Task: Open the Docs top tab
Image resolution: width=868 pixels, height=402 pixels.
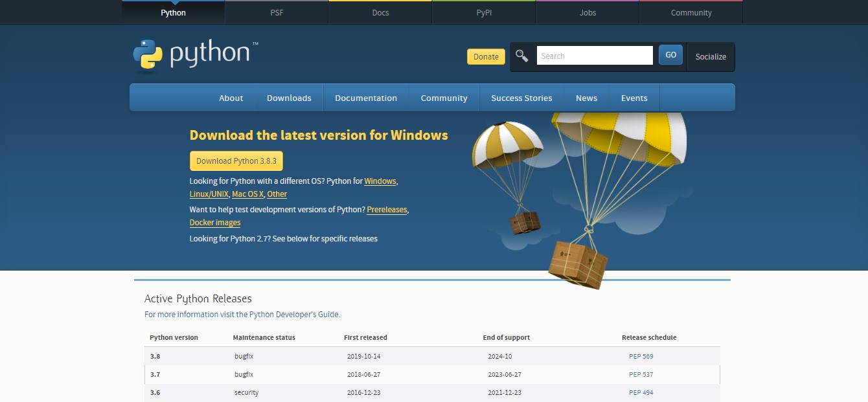Action: [380, 12]
